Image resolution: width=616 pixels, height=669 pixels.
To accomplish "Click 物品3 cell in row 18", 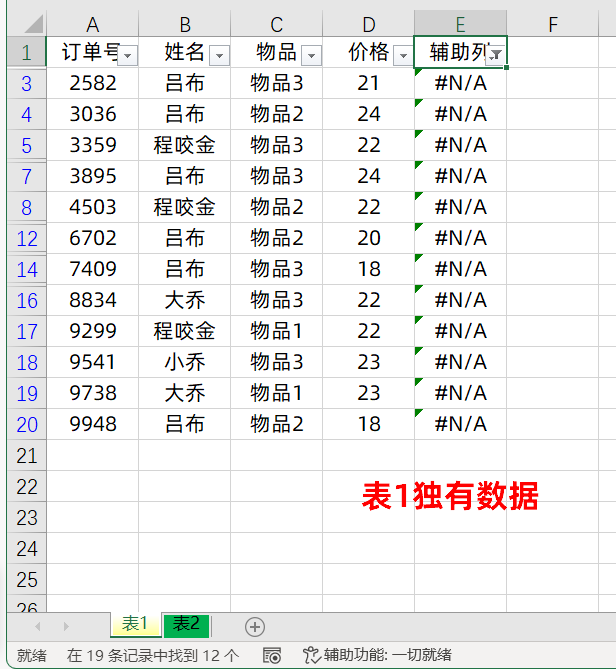I will (x=276, y=362).
